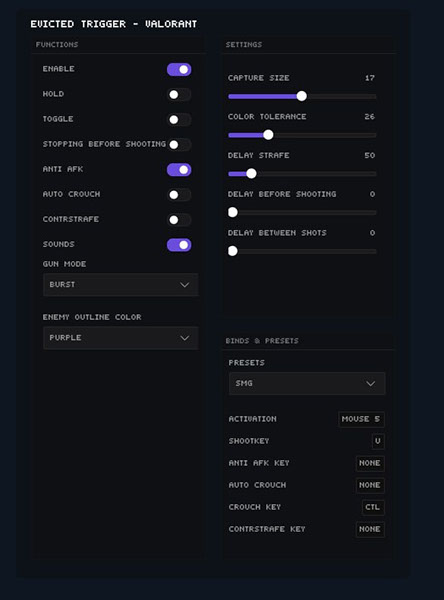Screen dimensions: 444x600
Task: Open the Gun Mode dropdown showing Burst
Action: pos(121,285)
